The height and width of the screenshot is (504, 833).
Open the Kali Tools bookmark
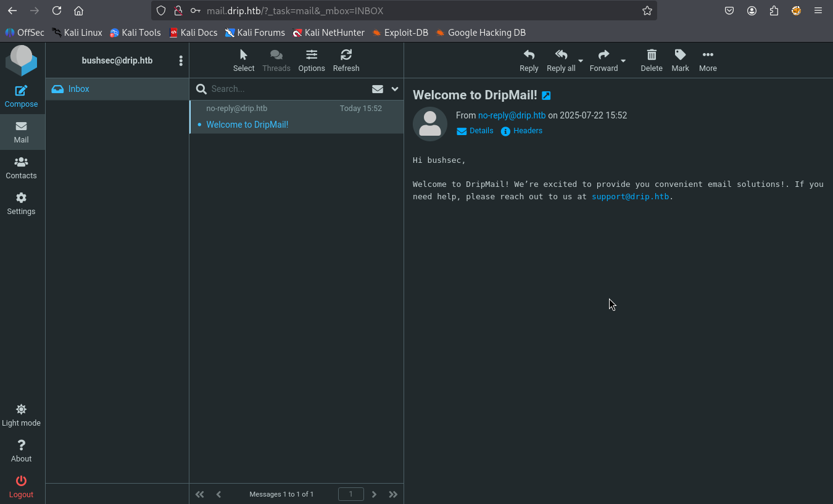click(x=135, y=33)
